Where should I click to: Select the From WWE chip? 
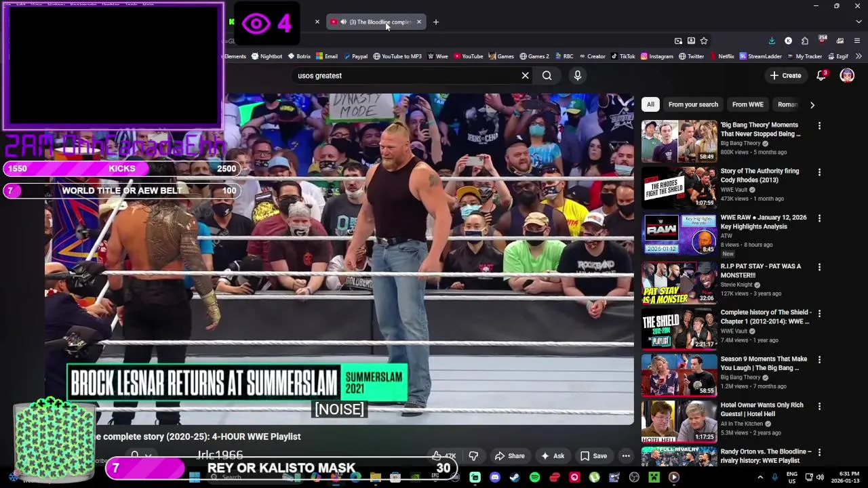tap(747, 104)
